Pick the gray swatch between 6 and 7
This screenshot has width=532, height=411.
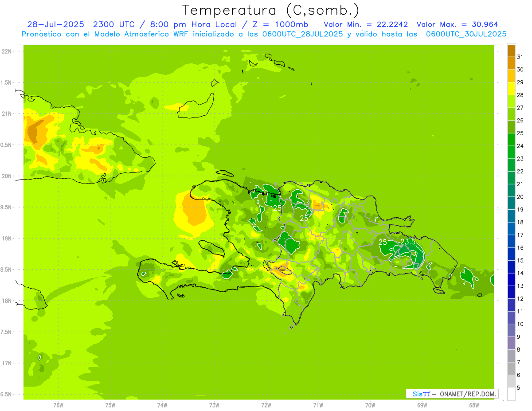coord(511,368)
